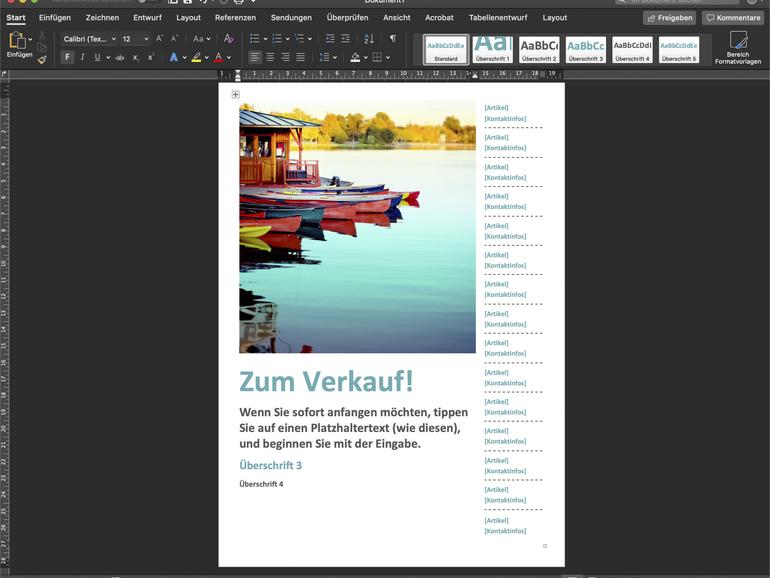Expand underline style arrow
The image size is (770, 578).
point(108,57)
